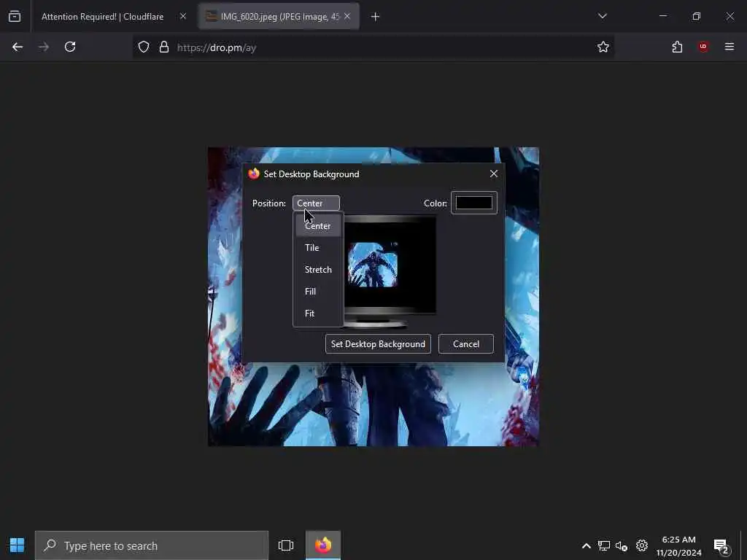Image resolution: width=747 pixels, height=560 pixels.
Task: Choose Tile position option
Action: [x=318, y=248]
